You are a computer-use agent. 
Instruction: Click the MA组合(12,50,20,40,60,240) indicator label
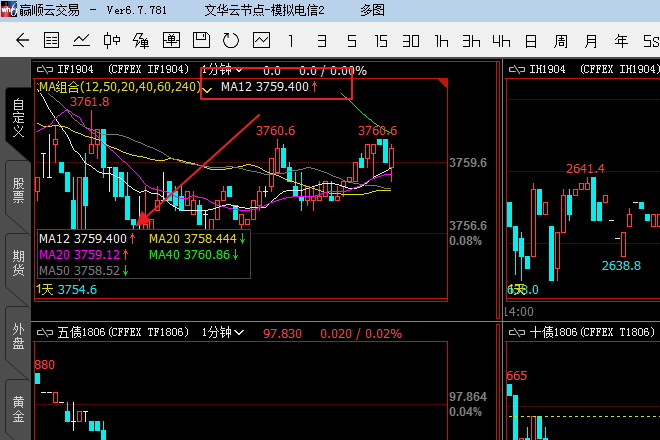coord(120,87)
